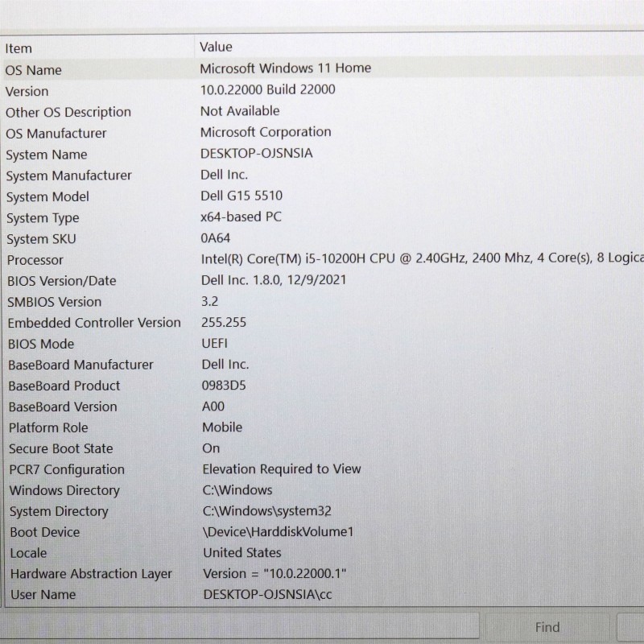644x644 pixels.
Task: Select the Other OS Description row
Action: (x=68, y=112)
